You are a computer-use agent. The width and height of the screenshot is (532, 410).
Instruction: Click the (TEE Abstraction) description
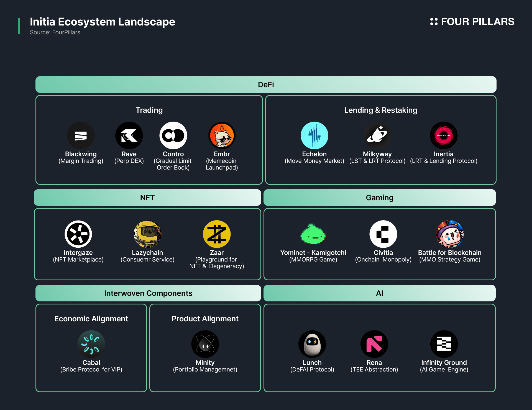pos(374,370)
